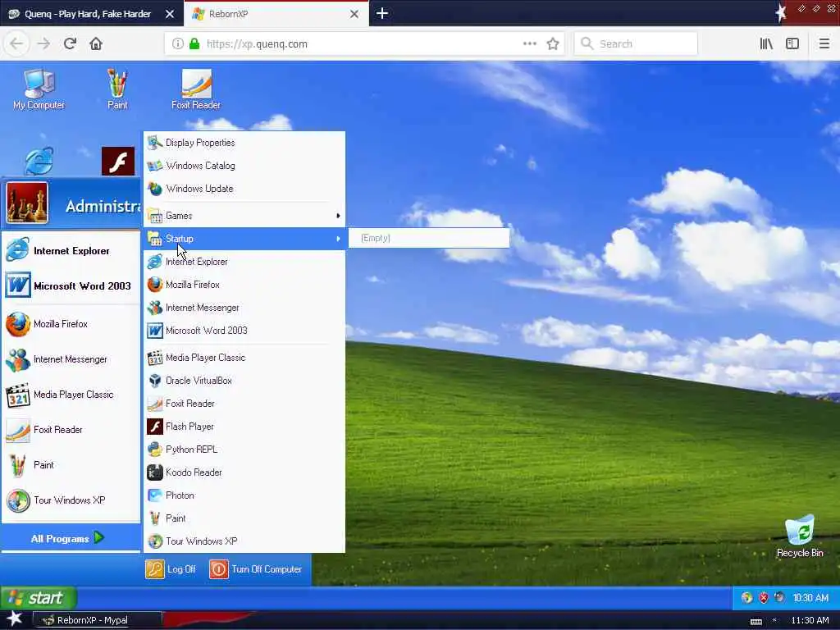The image size is (840, 630).
Task: Open browser Library icon
Action: coord(766,44)
